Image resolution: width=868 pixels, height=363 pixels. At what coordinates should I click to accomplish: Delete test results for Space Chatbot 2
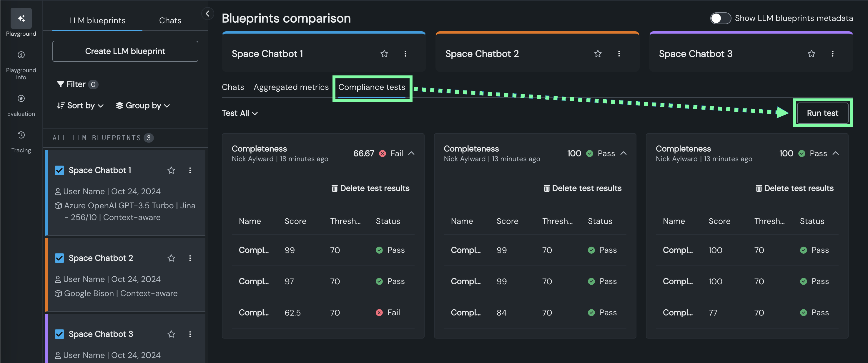click(x=582, y=188)
